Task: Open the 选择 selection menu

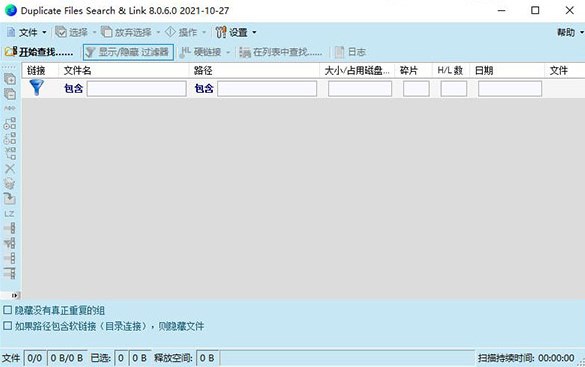Action: (76, 32)
